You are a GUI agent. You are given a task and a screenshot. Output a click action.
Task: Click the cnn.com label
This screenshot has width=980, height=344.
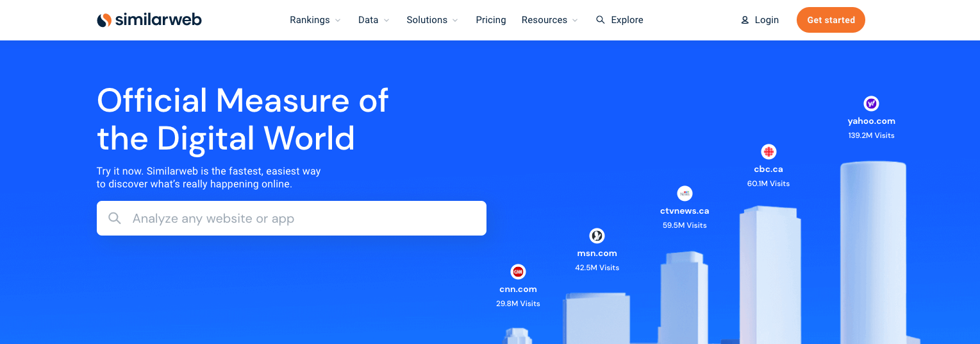(518, 289)
